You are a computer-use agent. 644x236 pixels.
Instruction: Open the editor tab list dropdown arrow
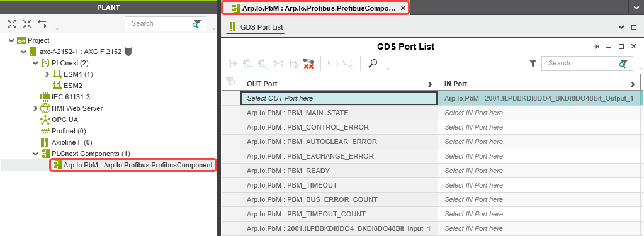pyautogui.click(x=636, y=8)
